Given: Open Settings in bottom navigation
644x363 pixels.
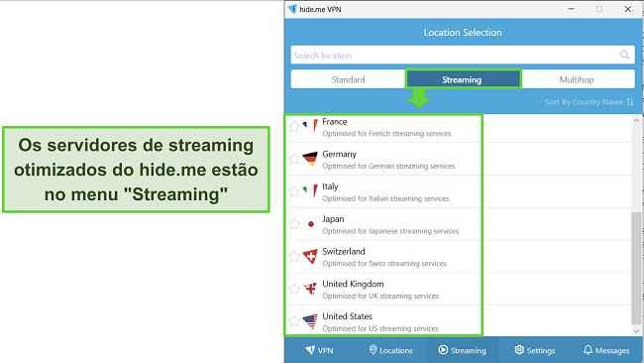Looking at the screenshot, I should [x=535, y=350].
